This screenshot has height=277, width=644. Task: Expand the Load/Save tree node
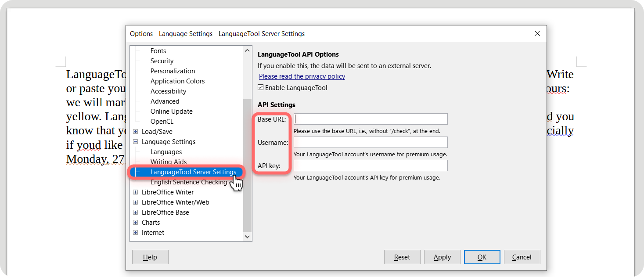[136, 132]
